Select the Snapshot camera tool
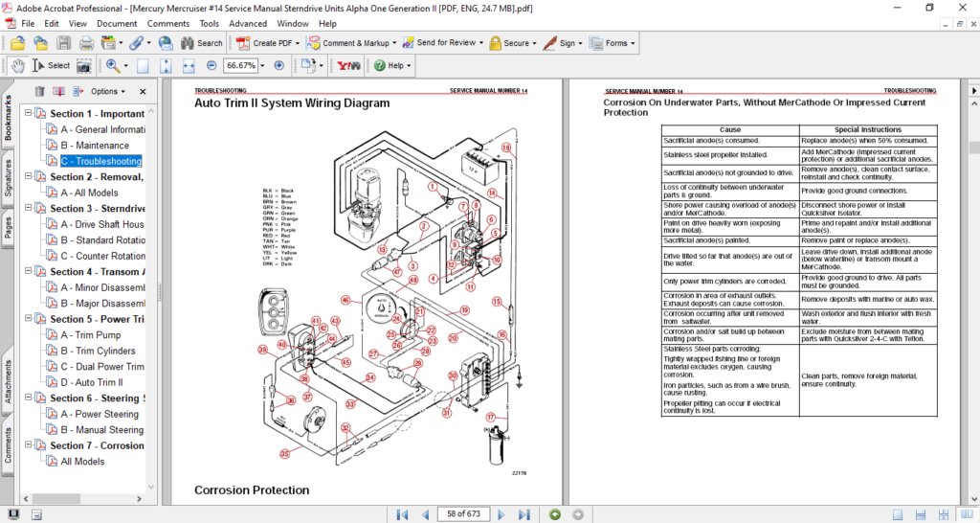Viewport: 980px width, 523px height. pos(84,65)
